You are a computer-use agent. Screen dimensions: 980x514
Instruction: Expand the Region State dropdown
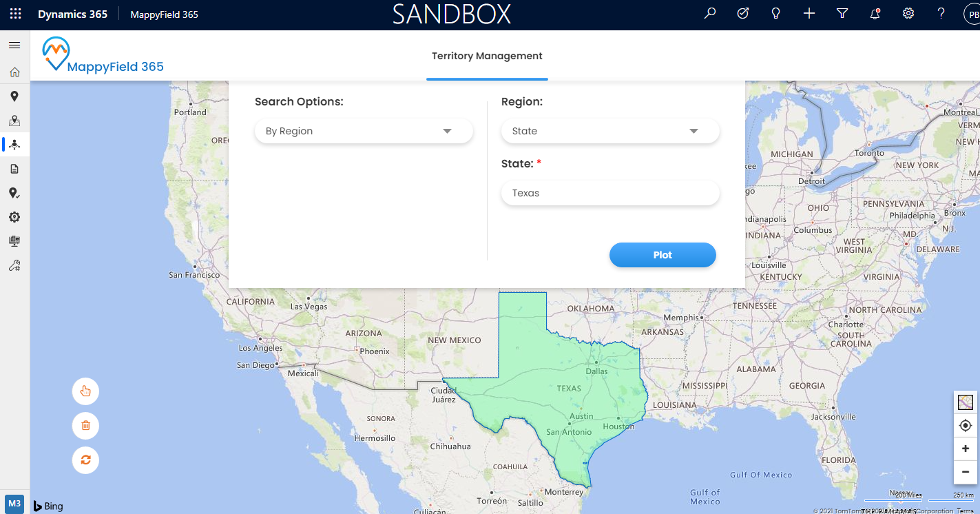[610, 131]
